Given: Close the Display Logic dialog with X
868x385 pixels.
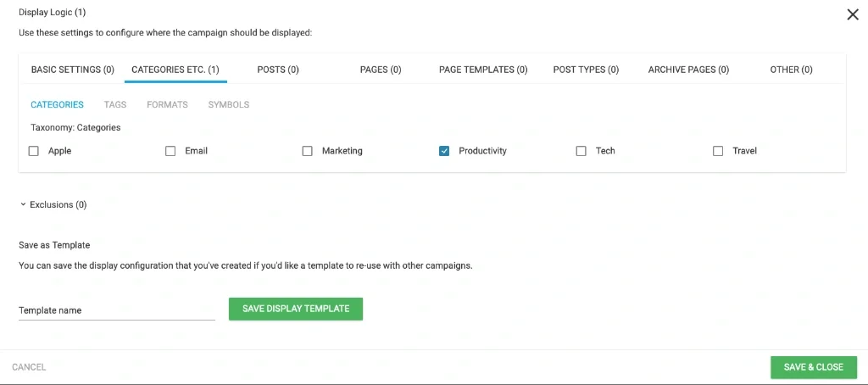Looking at the screenshot, I should click(853, 14).
